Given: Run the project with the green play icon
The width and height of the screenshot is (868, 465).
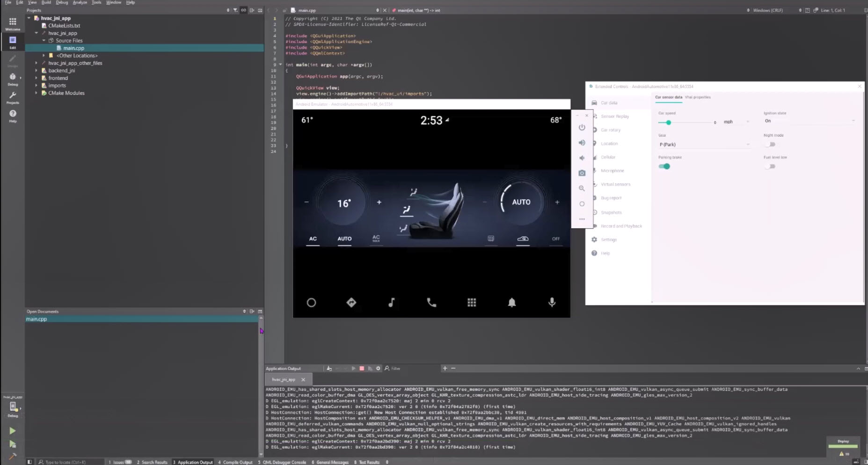Looking at the screenshot, I should 12,431.
